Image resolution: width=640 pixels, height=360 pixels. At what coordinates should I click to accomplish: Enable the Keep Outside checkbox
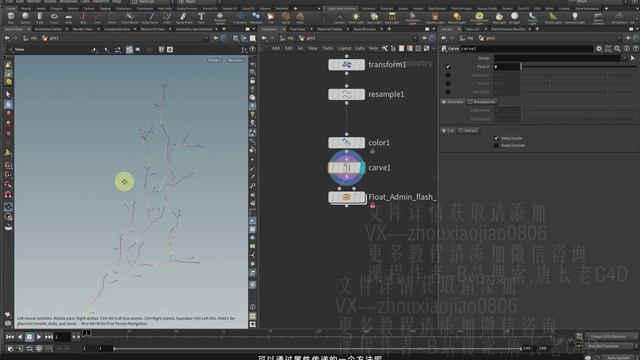(496, 145)
